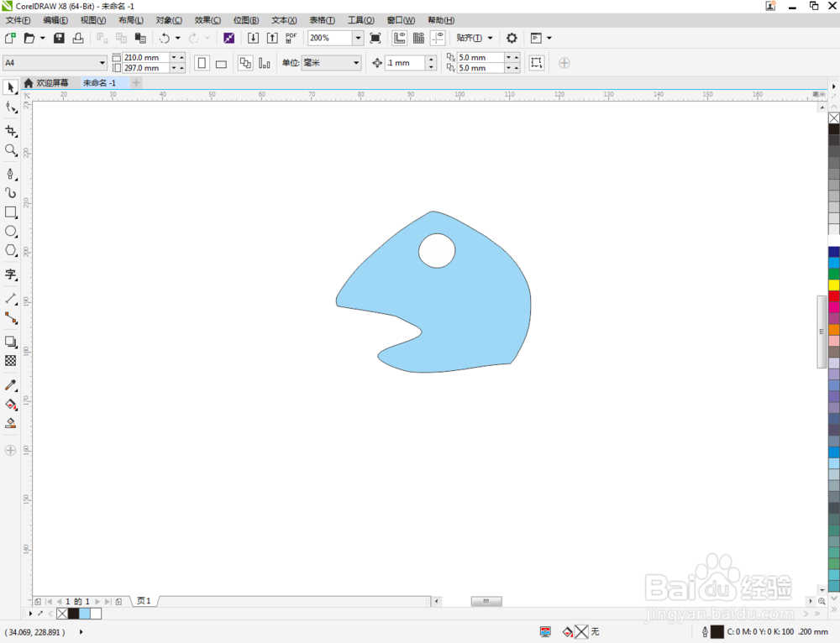Open the Tools menu
The height and width of the screenshot is (643, 840).
pyautogui.click(x=361, y=20)
